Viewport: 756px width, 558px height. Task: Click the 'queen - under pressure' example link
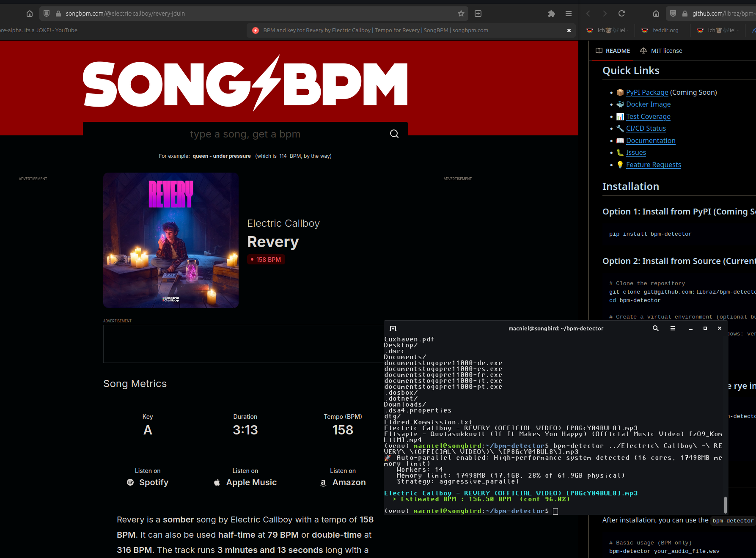pos(222,156)
